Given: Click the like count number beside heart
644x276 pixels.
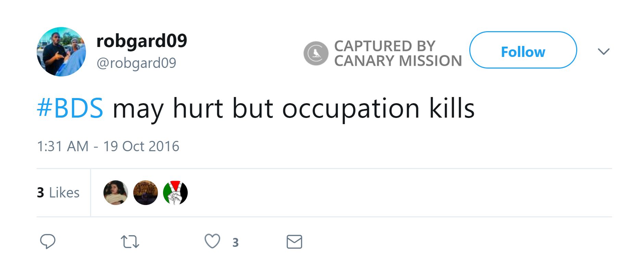Looking at the screenshot, I should (235, 242).
